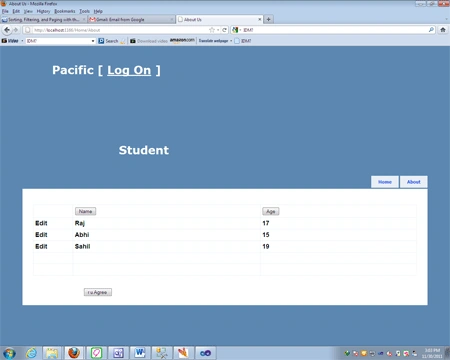450x360 pixels.
Task: Open the Tools menu
Action: [85, 11]
